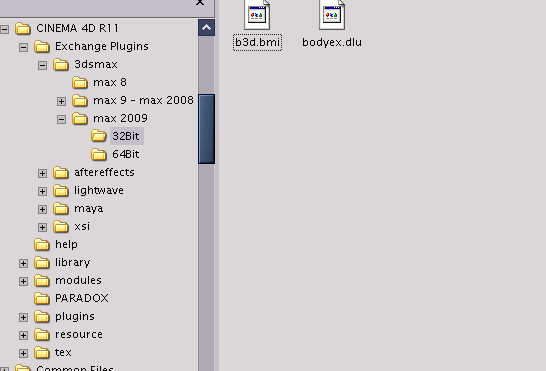The height and width of the screenshot is (371, 546).
Task: Expand the tex folder node
Action: tap(23, 353)
